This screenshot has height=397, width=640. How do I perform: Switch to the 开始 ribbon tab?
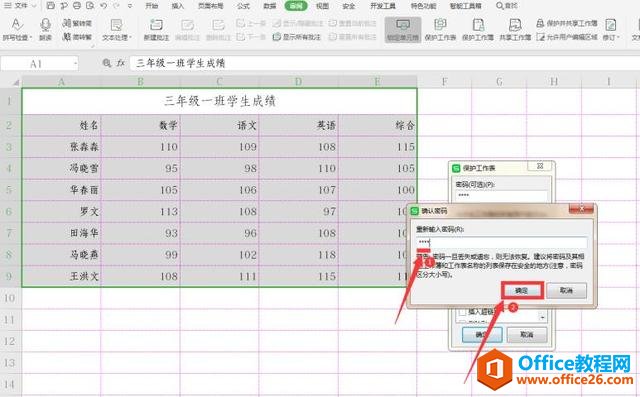click(151, 6)
